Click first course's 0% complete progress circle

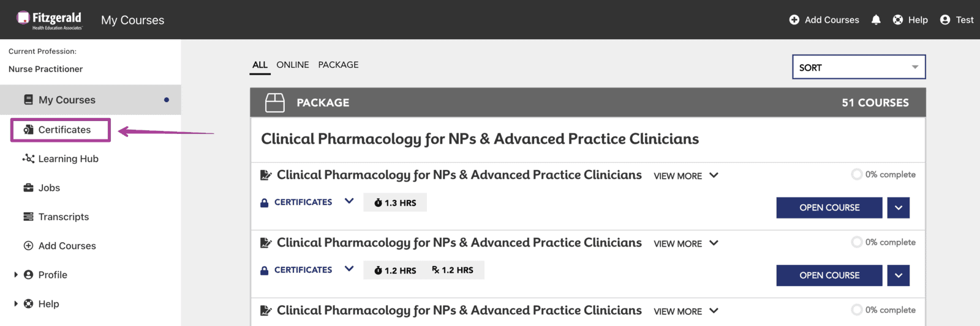tap(856, 174)
